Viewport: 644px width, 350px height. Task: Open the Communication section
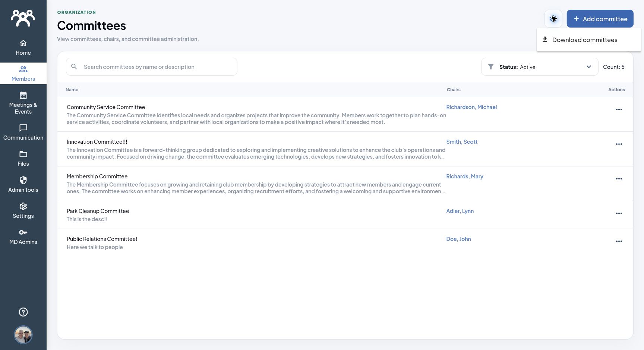[x=23, y=133]
